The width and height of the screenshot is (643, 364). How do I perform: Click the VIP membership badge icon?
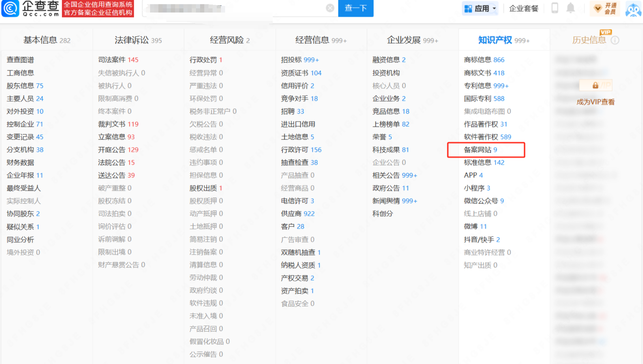(604, 8)
